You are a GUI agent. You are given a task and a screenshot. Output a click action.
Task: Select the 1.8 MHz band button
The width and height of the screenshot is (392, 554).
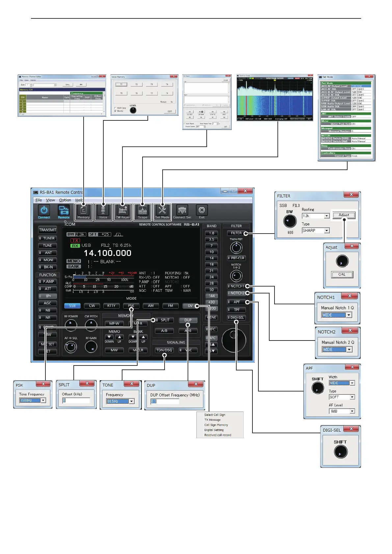[212, 233]
